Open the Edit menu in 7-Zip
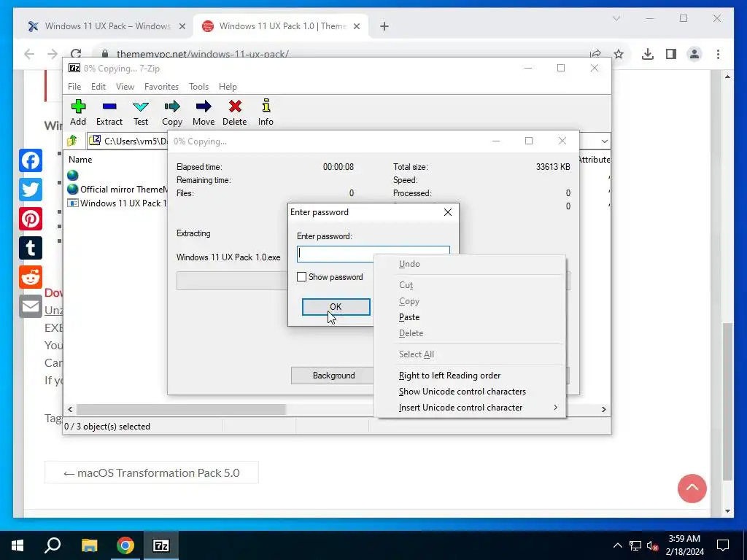The image size is (747, 560). 98,87
